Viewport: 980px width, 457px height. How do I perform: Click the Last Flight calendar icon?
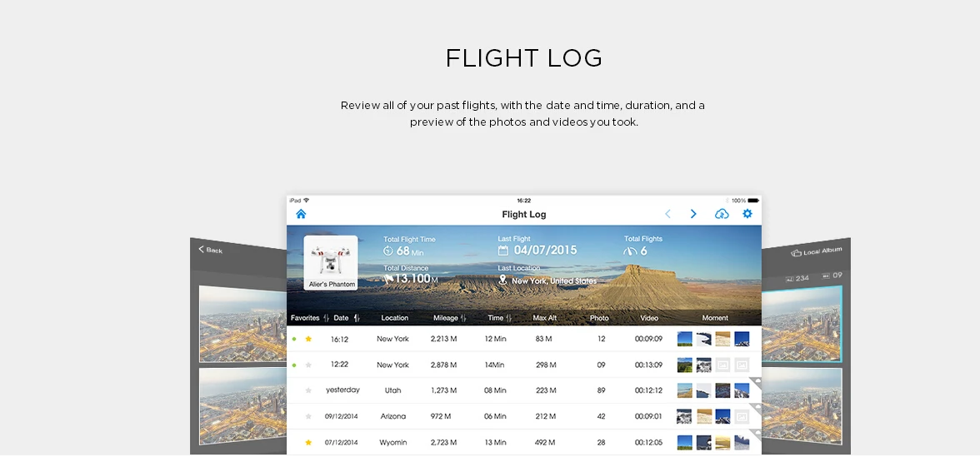(x=503, y=251)
